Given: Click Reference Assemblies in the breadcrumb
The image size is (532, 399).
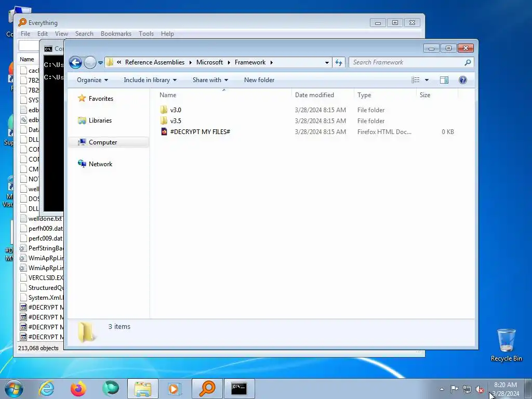Looking at the screenshot, I should click(x=155, y=62).
